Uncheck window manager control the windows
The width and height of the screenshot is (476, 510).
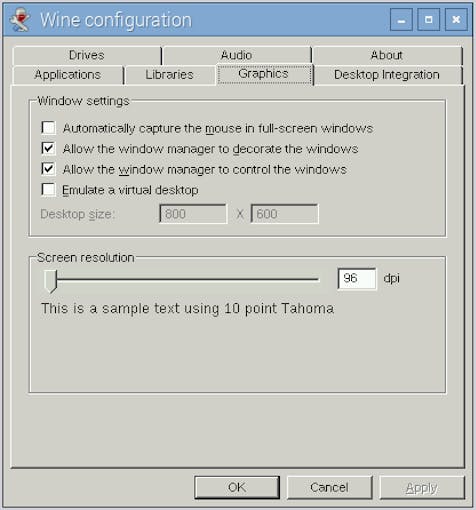point(49,169)
